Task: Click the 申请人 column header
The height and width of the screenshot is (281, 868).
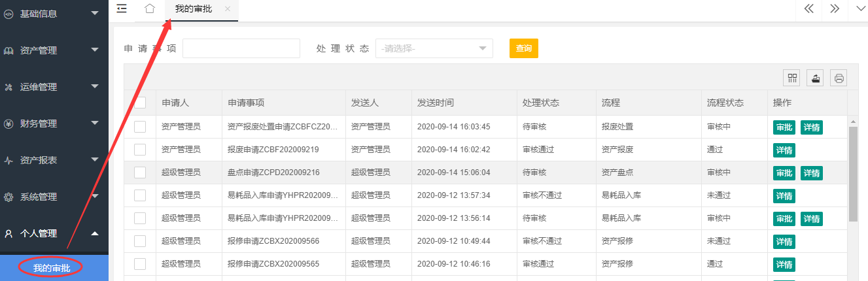Action: pyautogui.click(x=189, y=103)
